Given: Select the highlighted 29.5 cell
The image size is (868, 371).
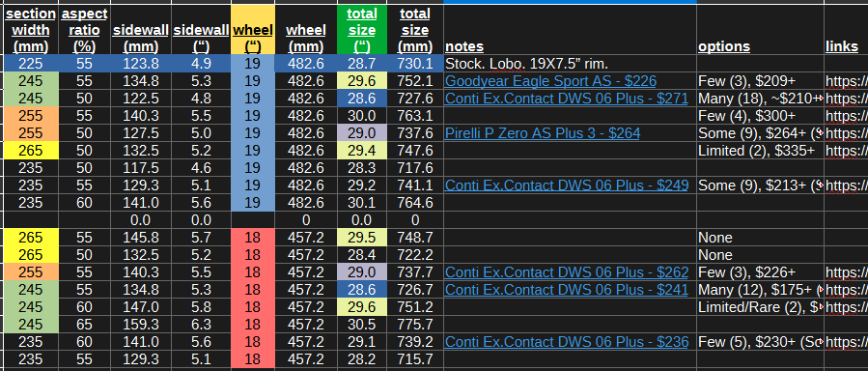Looking at the screenshot, I should (362, 238).
